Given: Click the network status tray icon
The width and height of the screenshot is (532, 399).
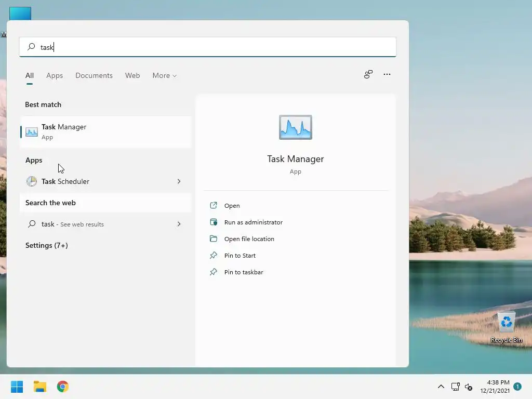Looking at the screenshot, I should click(x=455, y=387).
